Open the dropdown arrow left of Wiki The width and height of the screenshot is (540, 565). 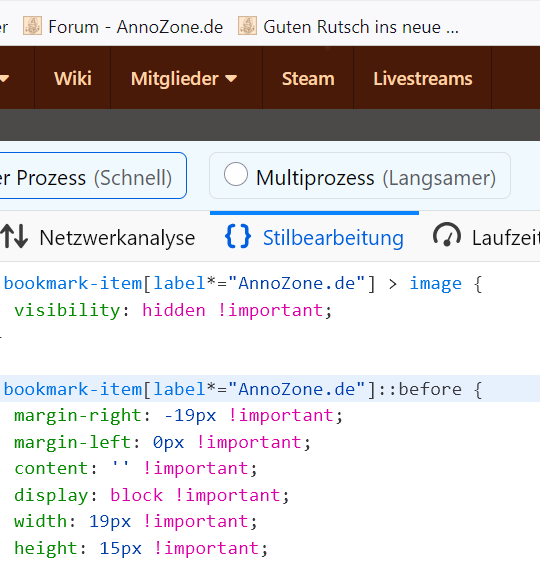tap(4, 79)
